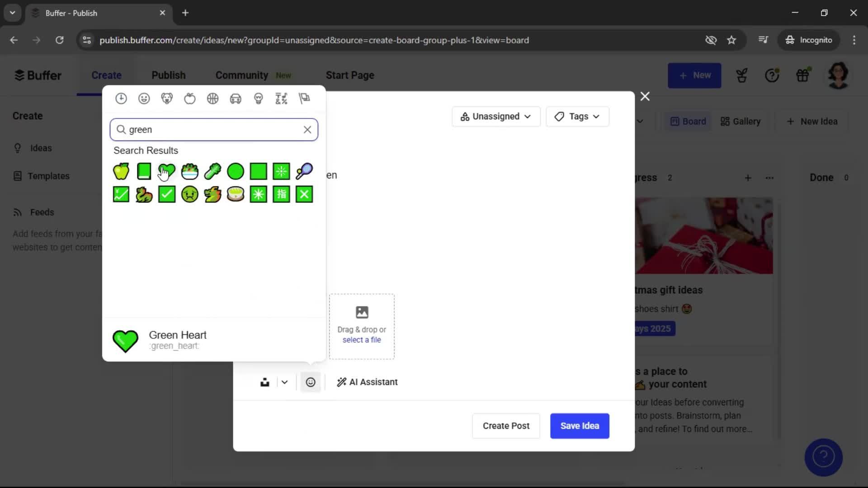Expand the media upload options chevron
Screen dimensions: 868x488
click(x=284, y=382)
